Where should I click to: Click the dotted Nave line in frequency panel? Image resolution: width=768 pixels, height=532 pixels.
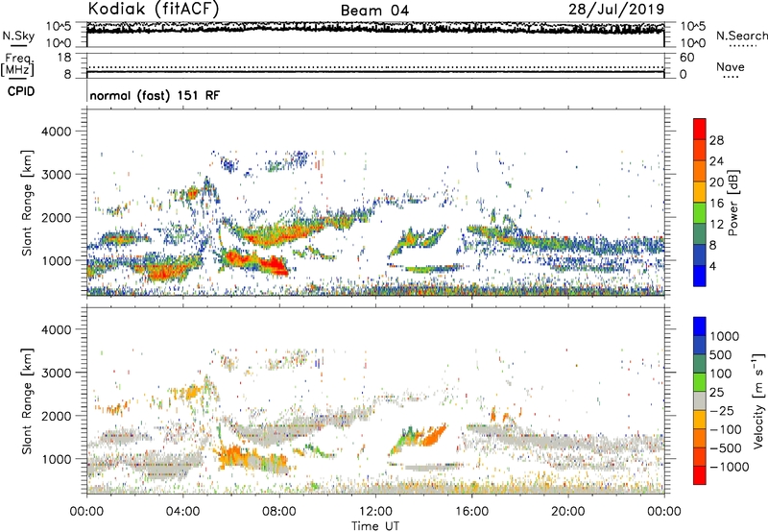point(375,67)
